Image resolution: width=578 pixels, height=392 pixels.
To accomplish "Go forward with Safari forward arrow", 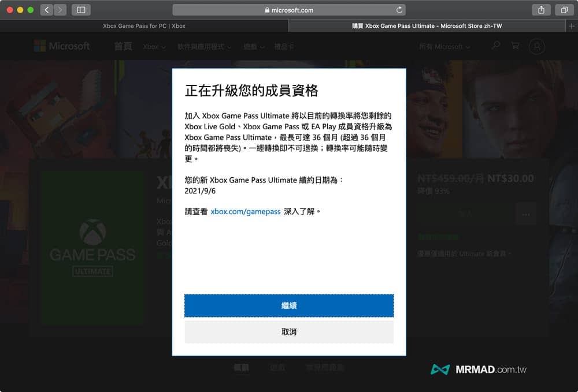I will [x=60, y=10].
